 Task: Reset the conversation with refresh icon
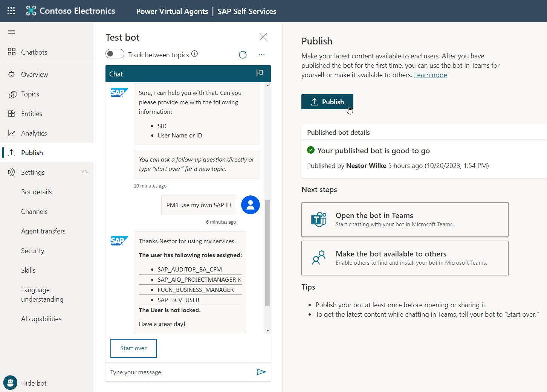tap(243, 55)
